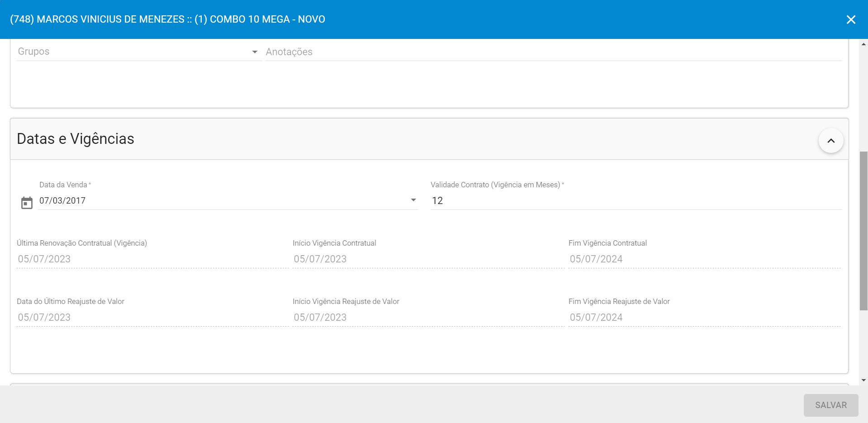Viewport: 868px width, 423px height.
Task: Click the Data da Venda value 07/03/2017
Action: click(x=62, y=201)
